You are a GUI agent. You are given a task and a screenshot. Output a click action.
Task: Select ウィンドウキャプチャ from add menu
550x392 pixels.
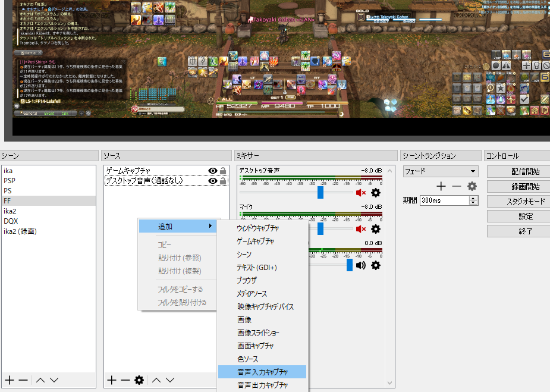pyautogui.click(x=262, y=228)
